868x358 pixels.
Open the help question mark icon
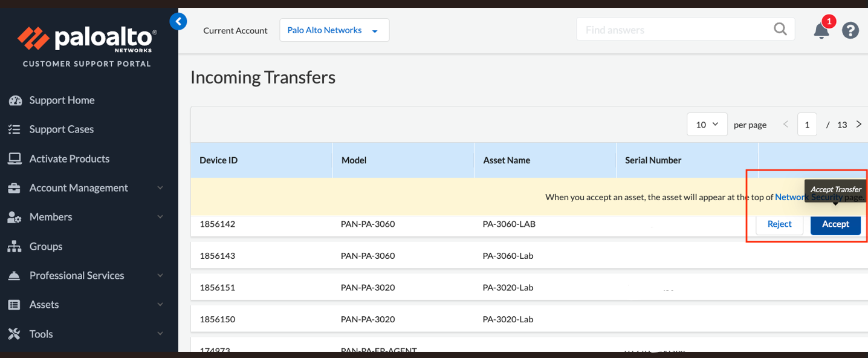(850, 30)
